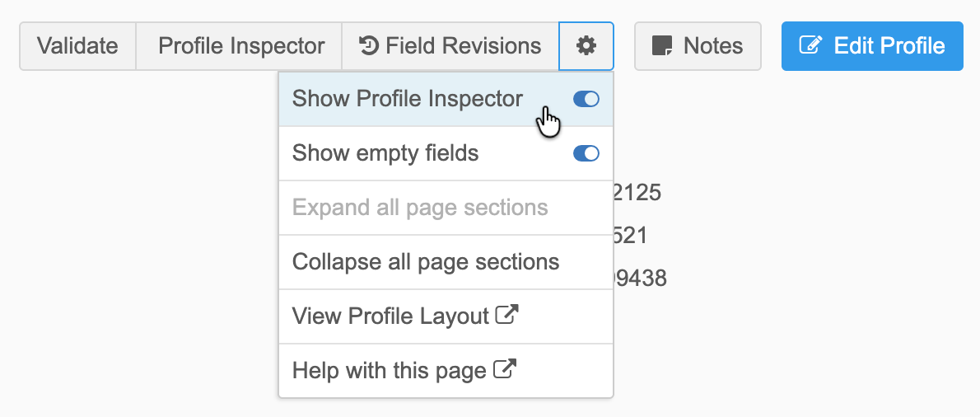Click the Validate button
Viewport: 980px width, 417px height.
(77, 45)
